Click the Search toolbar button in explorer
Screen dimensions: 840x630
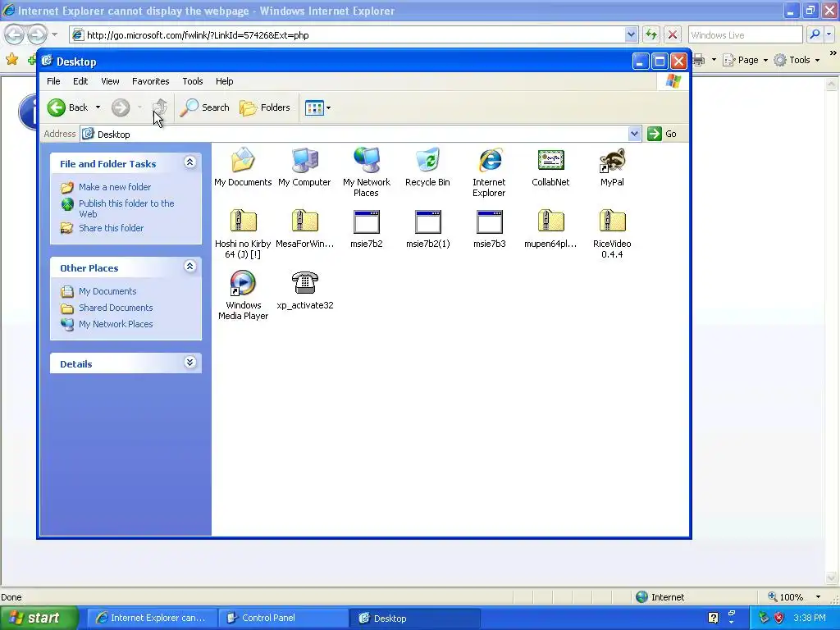pyautogui.click(x=204, y=107)
